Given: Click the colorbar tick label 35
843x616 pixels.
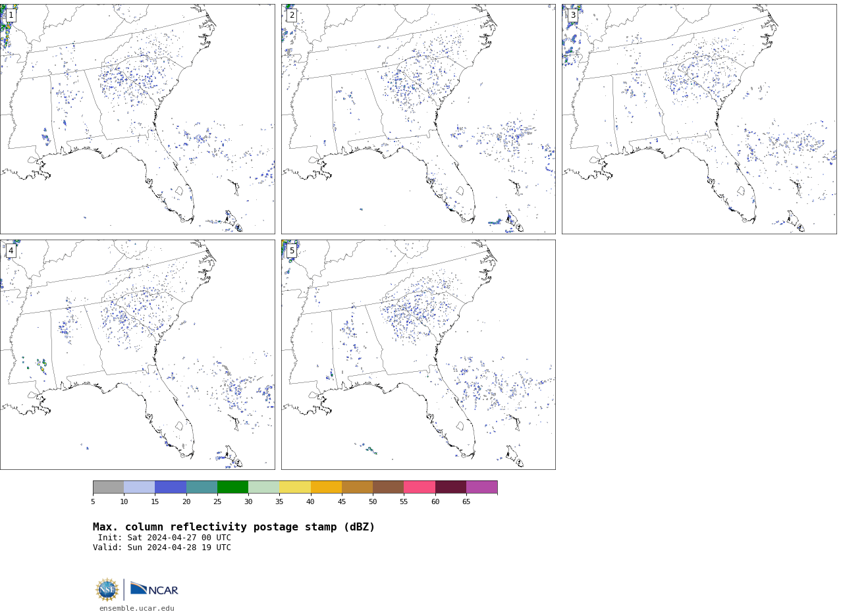Looking at the screenshot, I should pos(279,502).
